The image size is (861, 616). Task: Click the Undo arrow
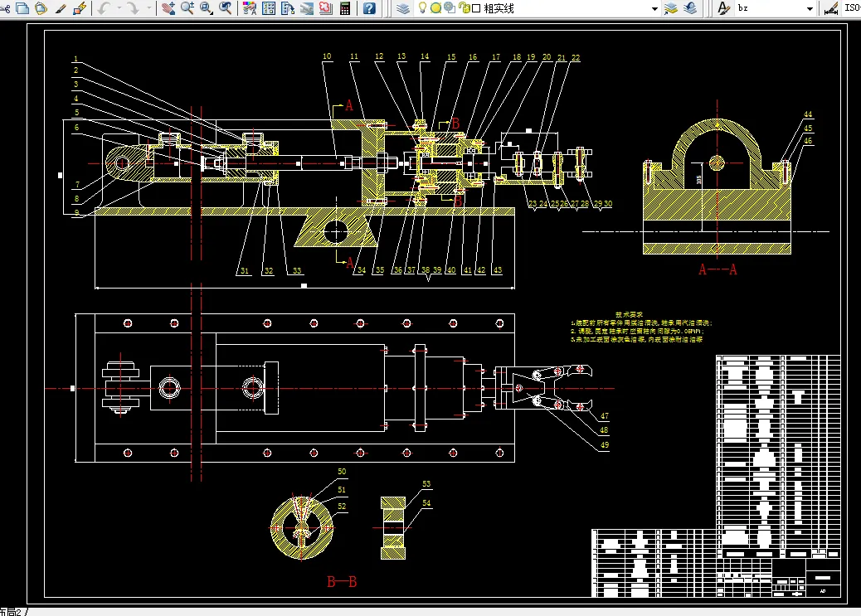click(105, 8)
